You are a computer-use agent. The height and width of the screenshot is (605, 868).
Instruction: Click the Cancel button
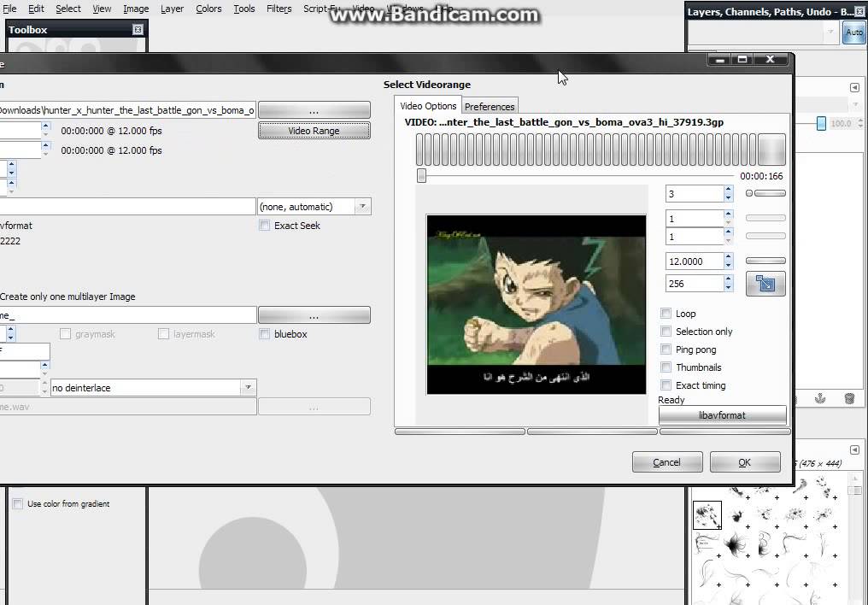coord(667,462)
